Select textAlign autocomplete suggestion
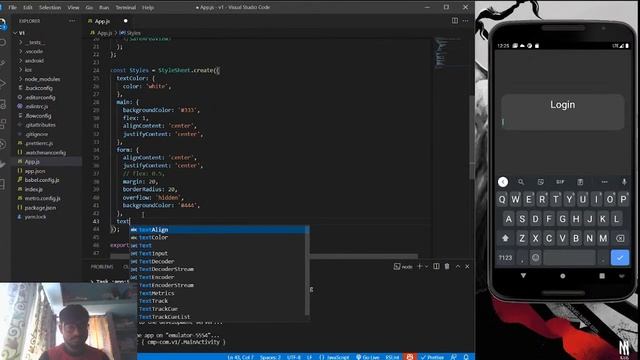640x360 pixels. click(219, 230)
